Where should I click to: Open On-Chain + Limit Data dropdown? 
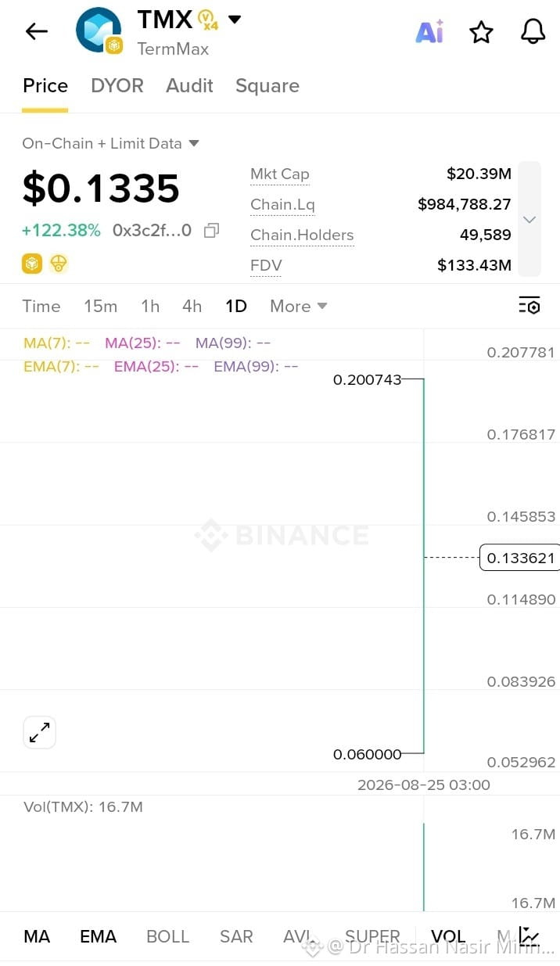point(110,143)
